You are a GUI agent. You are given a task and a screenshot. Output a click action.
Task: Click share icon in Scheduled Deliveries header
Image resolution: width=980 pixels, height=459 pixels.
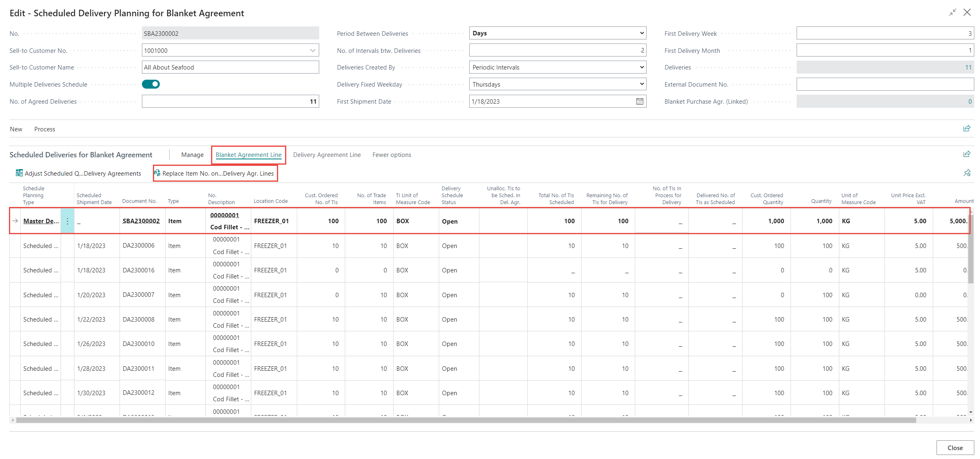(967, 154)
